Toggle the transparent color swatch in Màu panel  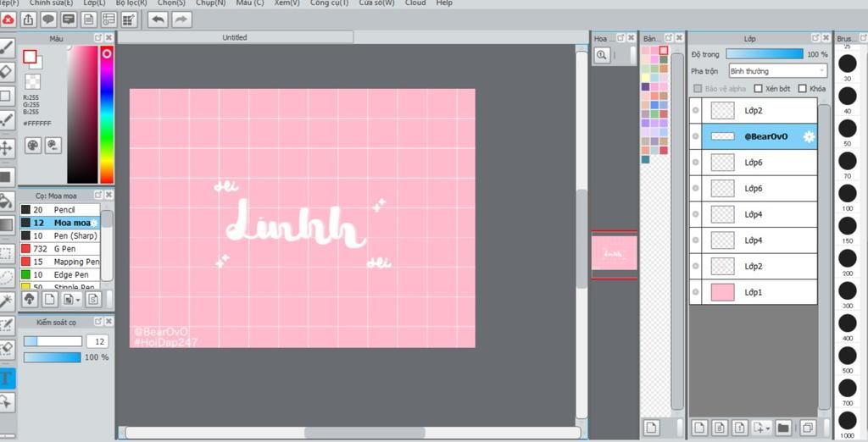click(33, 81)
